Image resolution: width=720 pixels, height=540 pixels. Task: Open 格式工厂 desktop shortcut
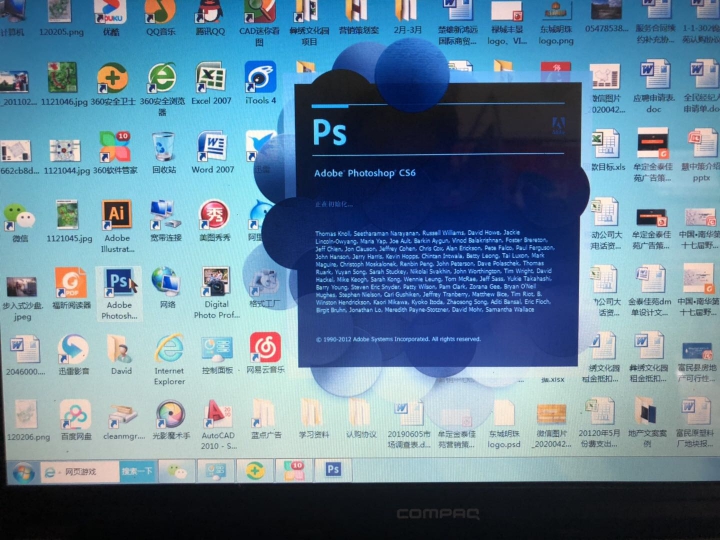pos(263,288)
